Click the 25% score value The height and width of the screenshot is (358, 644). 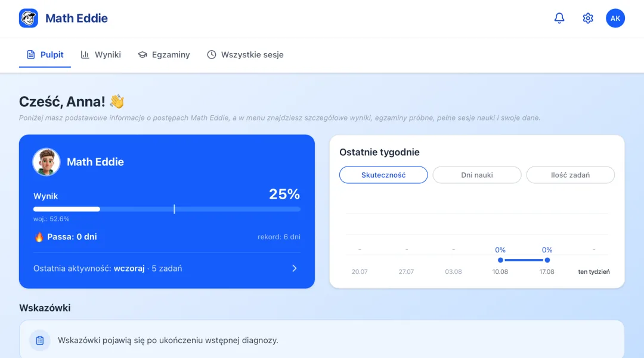[x=284, y=194]
